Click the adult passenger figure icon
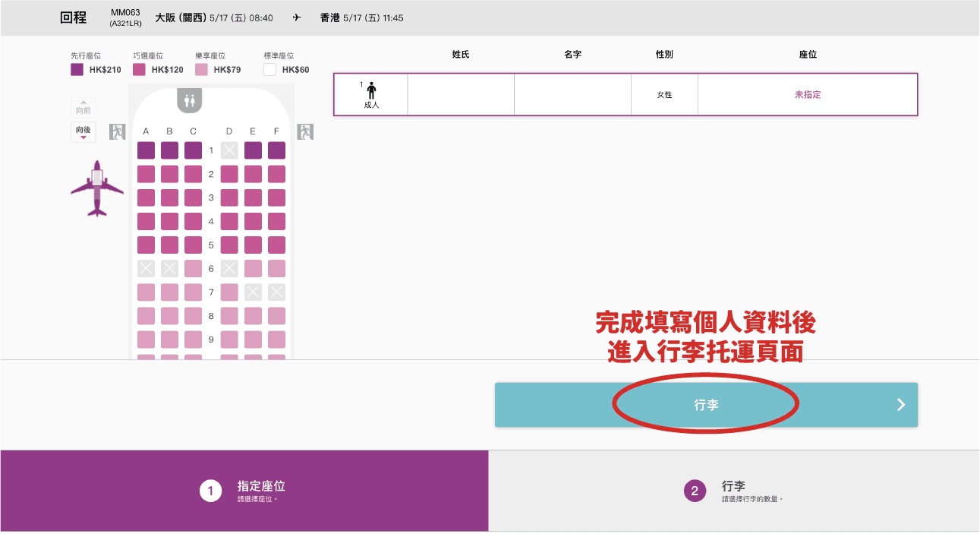Screen dimensions: 980x534 pos(371,90)
